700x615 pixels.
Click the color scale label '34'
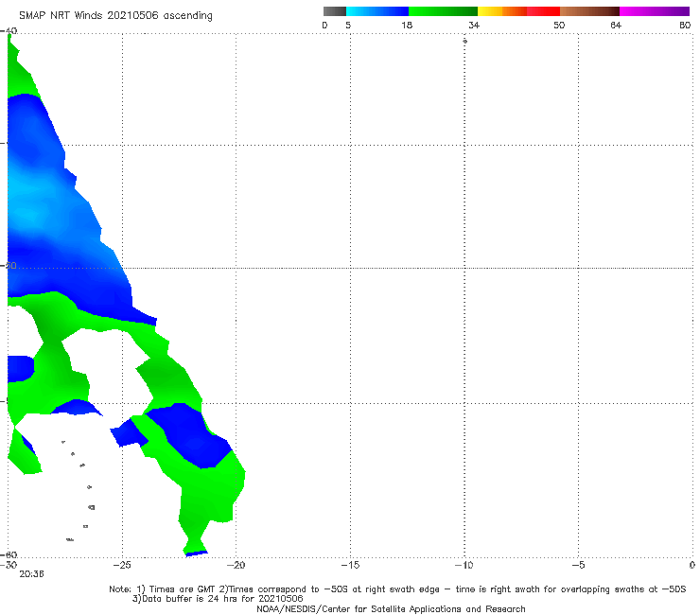[474, 25]
